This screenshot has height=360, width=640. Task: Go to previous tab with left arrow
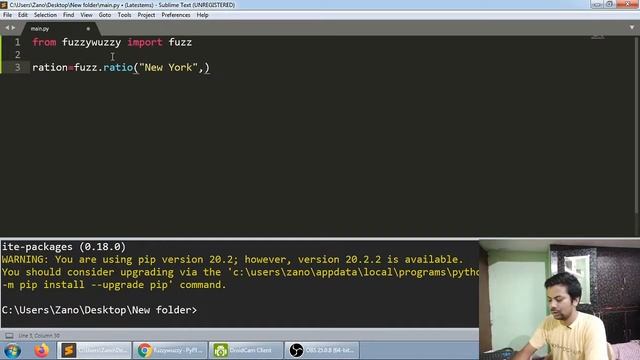7,28
